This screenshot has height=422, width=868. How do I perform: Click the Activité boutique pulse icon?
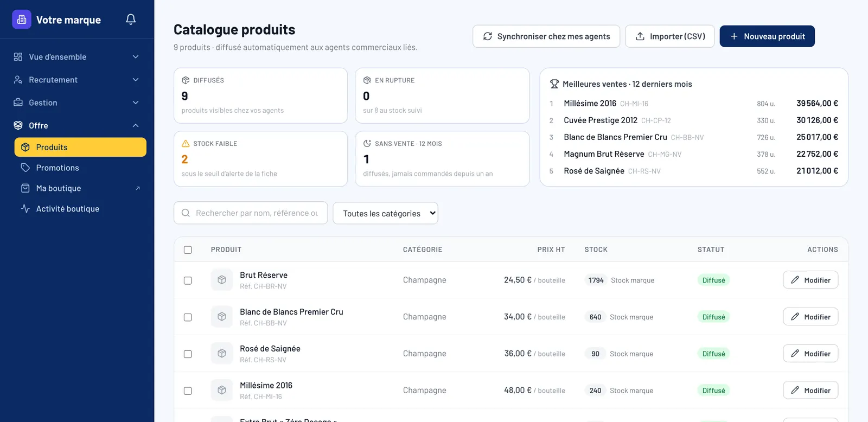pos(25,209)
